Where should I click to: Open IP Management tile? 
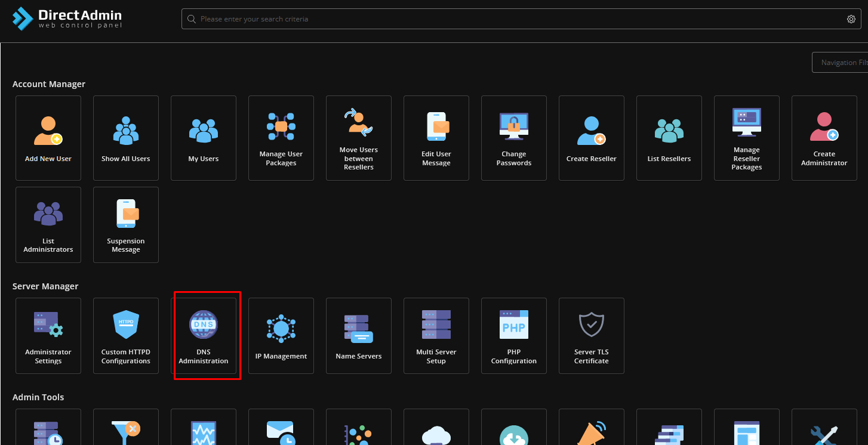coord(281,336)
